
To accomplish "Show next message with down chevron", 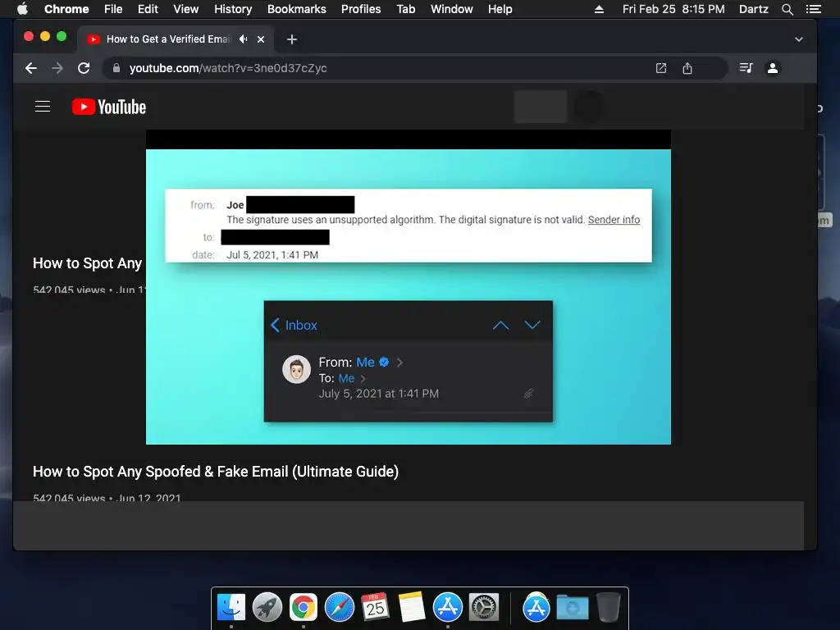I will coord(532,325).
